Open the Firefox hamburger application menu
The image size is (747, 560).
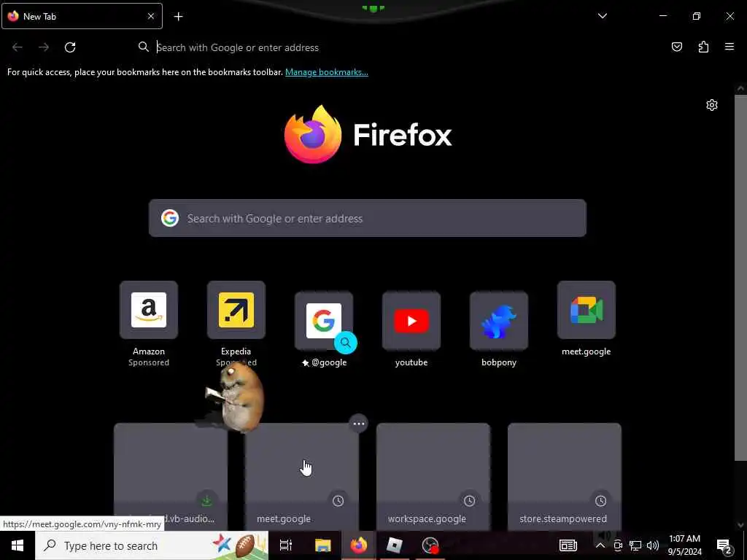[x=729, y=47]
